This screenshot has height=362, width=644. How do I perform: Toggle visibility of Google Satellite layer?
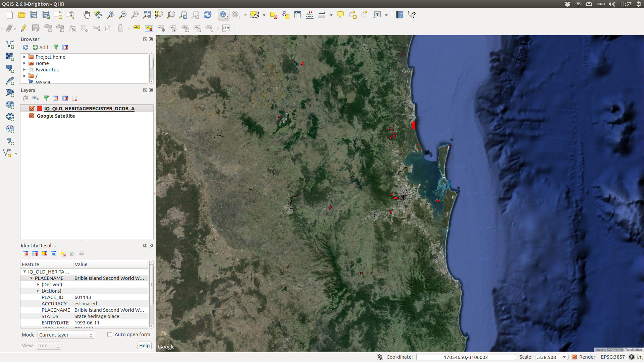tap(32, 116)
